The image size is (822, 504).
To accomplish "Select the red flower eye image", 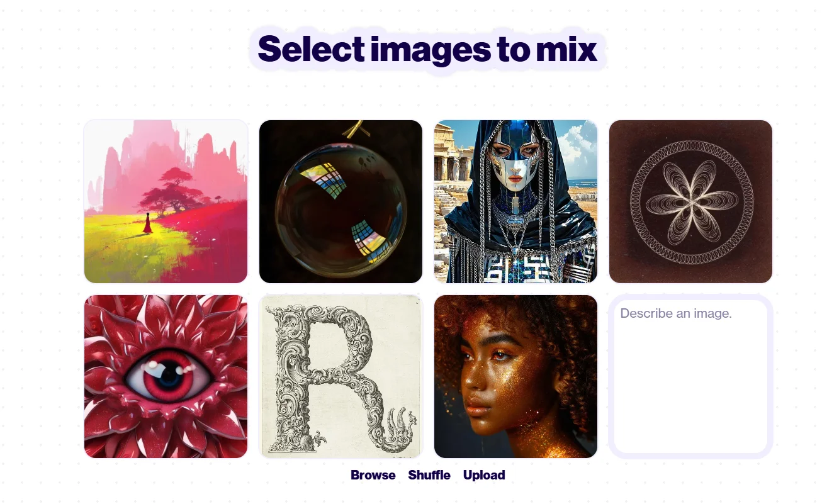I will click(x=166, y=376).
